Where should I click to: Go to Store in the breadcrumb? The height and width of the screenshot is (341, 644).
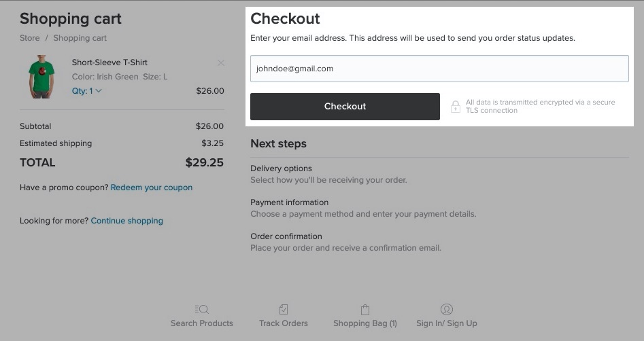point(29,38)
